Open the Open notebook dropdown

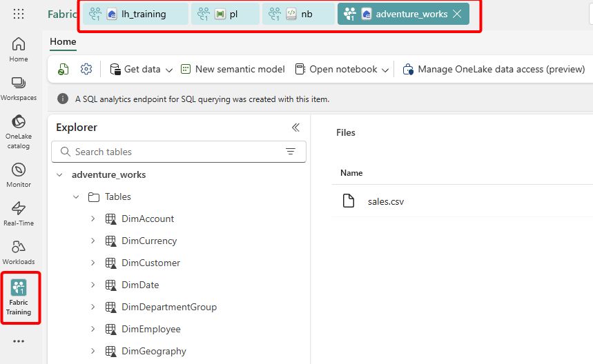point(342,69)
